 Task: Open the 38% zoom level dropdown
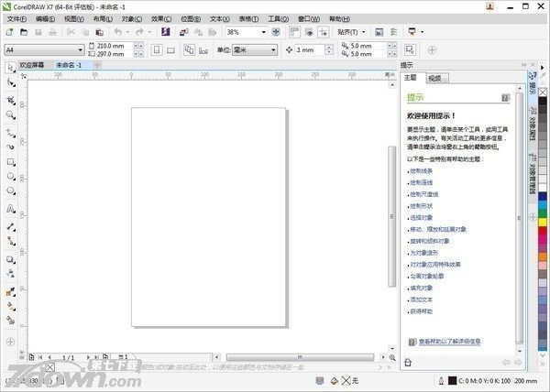point(263,32)
